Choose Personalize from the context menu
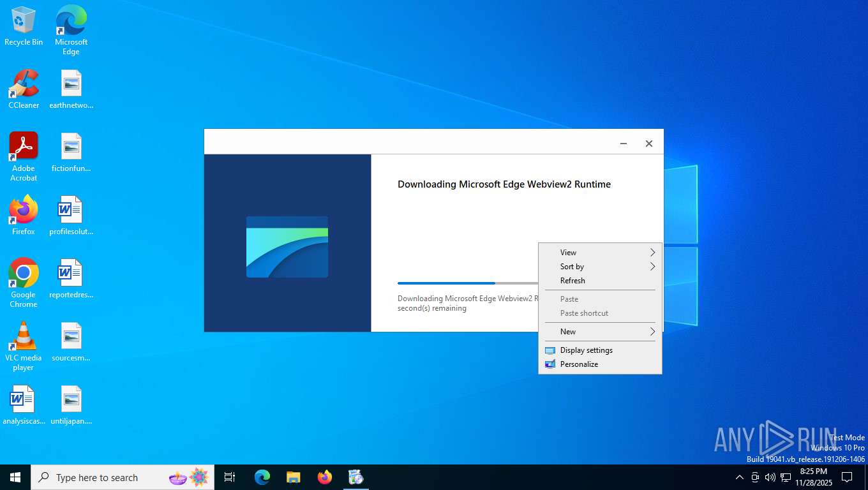 (600, 364)
